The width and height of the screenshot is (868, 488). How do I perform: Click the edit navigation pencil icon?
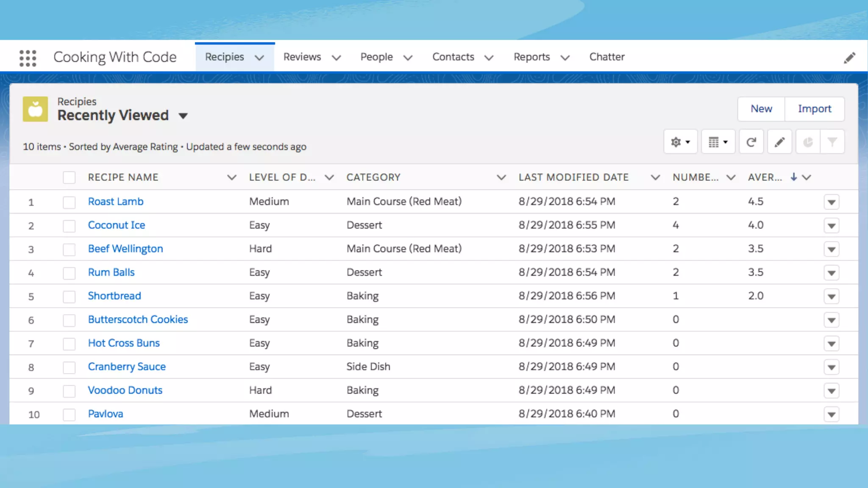tap(849, 58)
